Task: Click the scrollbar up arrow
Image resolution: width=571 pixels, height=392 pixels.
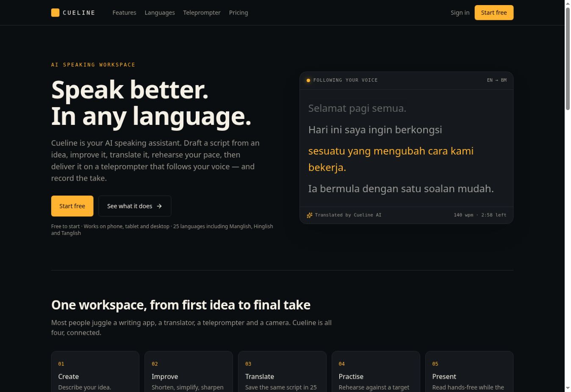Action: pos(568,3)
